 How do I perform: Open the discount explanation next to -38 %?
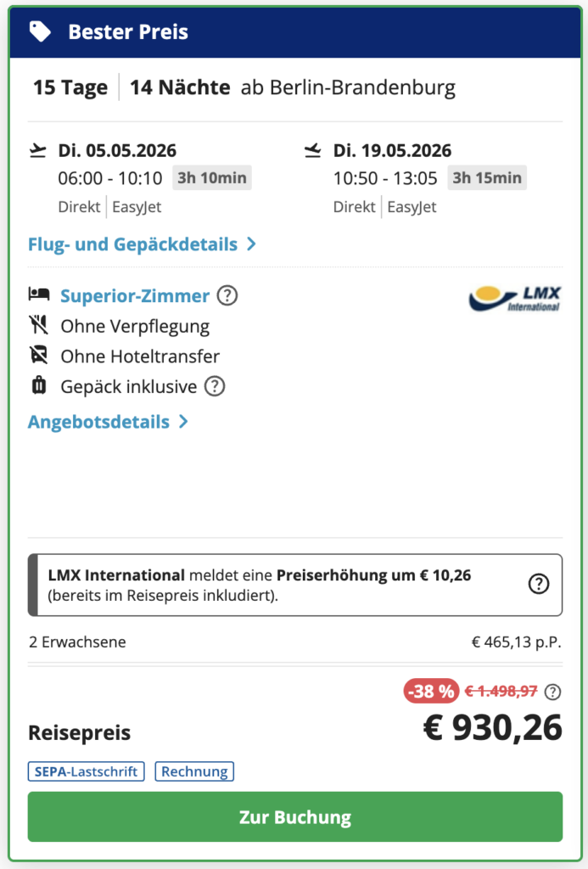(x=551, y=692)
